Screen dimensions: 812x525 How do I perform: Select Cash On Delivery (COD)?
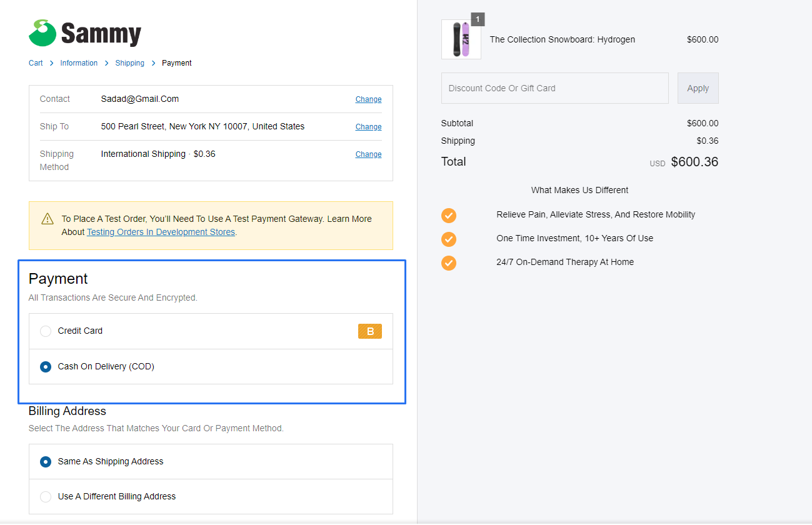click(x=45, y=366)
